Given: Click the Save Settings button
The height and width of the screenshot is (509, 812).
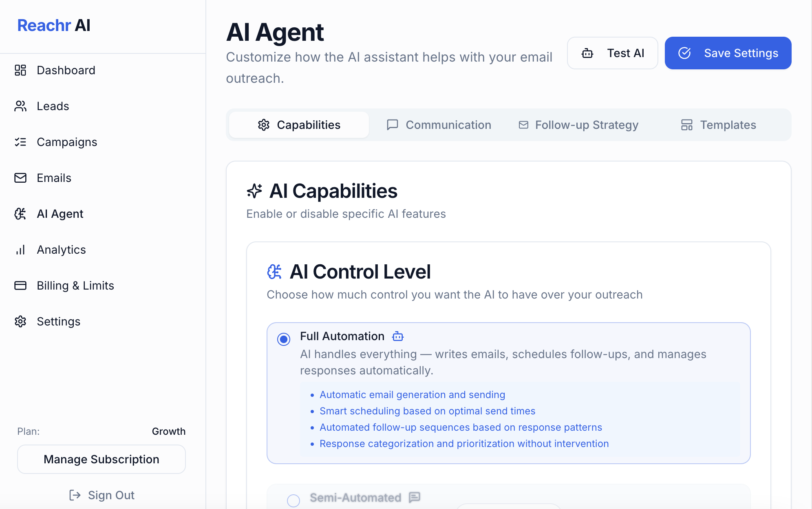Looking at the screenshot, I should [x=728, y=53].
